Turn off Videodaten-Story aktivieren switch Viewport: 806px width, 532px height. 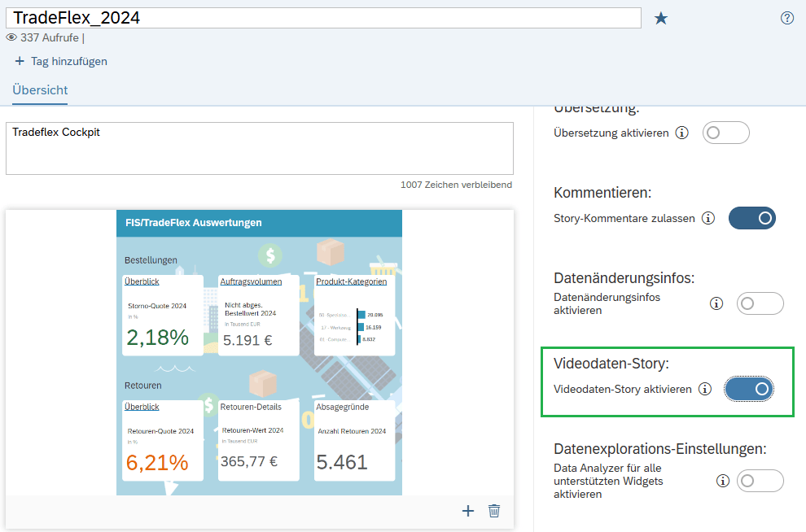[x=749, y=389]
